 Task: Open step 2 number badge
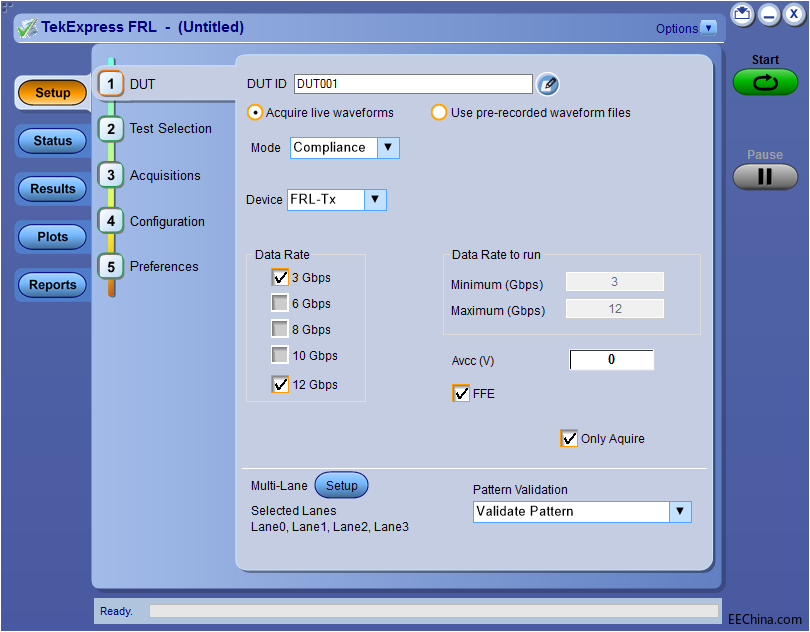pos(111,129)
